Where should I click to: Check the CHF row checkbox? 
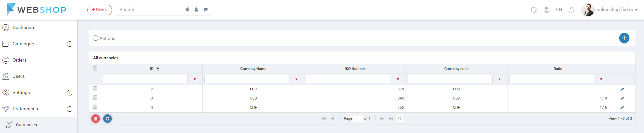pos(95,107)
